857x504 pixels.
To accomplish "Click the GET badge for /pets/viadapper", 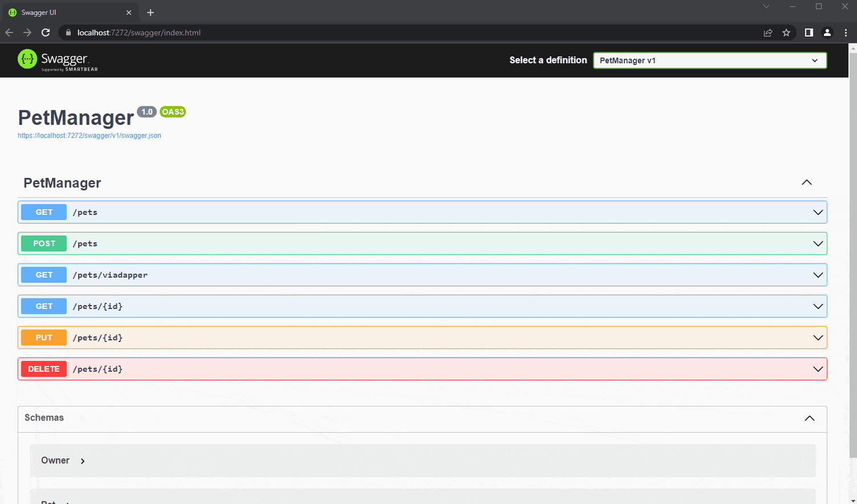I will [x=44, y=275].
